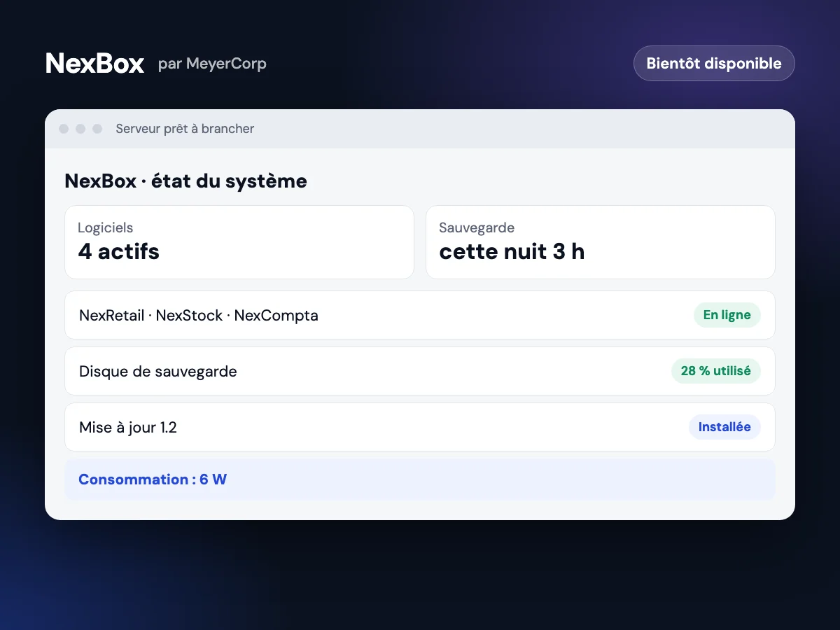Click the third gray window control dot
This screenshot has width=840, height=630.
pyautogui.click(x=97, y=129)
